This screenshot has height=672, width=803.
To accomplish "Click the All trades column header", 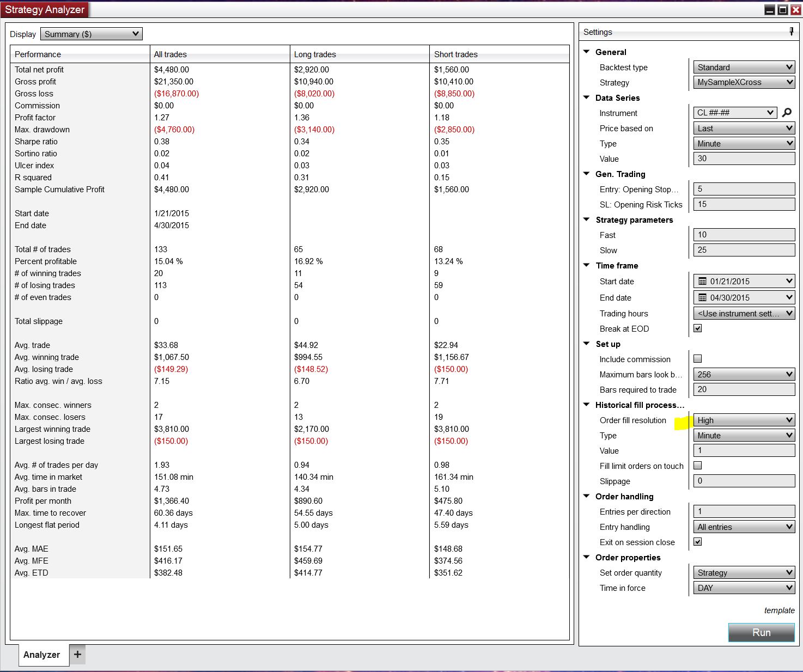I will [220, 54].
